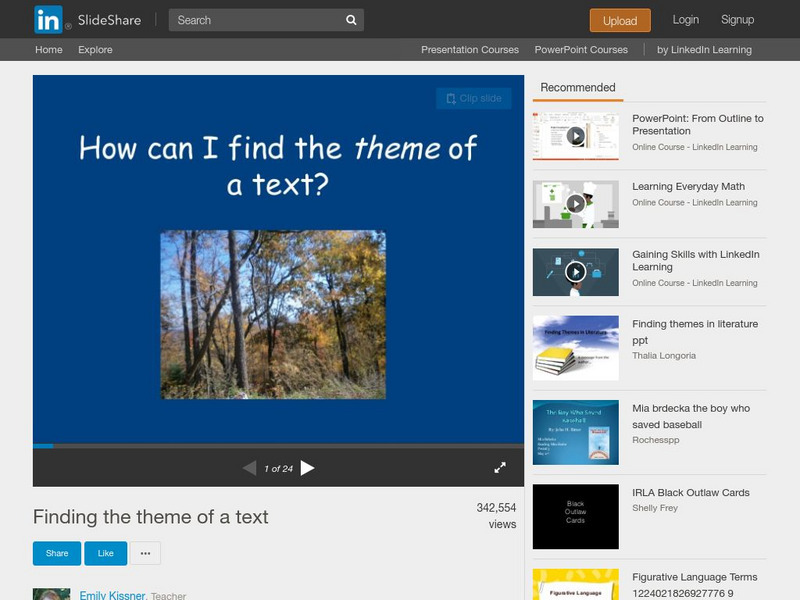The width and height of the screenshot is (800, 600).
Task: Go to the previous slide arrow
Action: (249, 468)
